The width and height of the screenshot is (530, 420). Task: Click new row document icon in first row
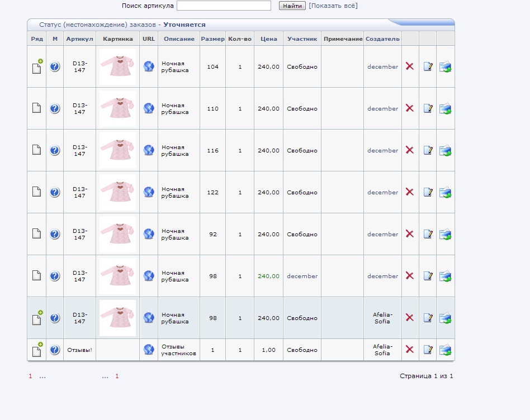point(36,68)
